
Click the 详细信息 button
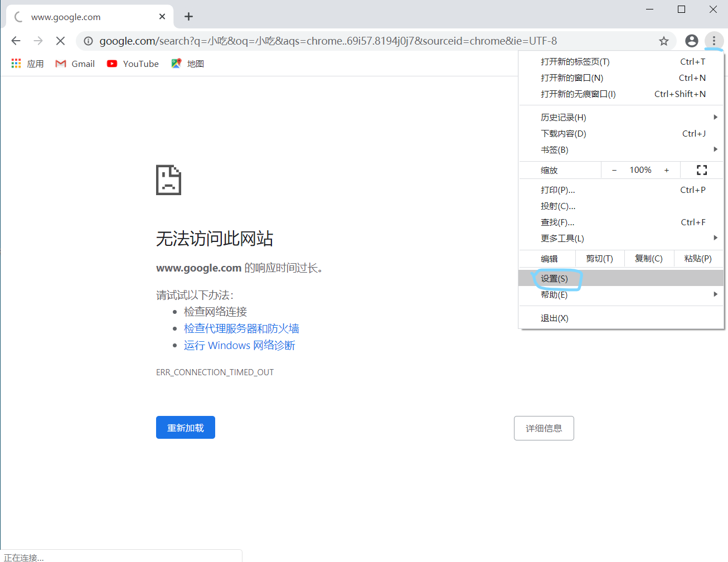point(544,428)
